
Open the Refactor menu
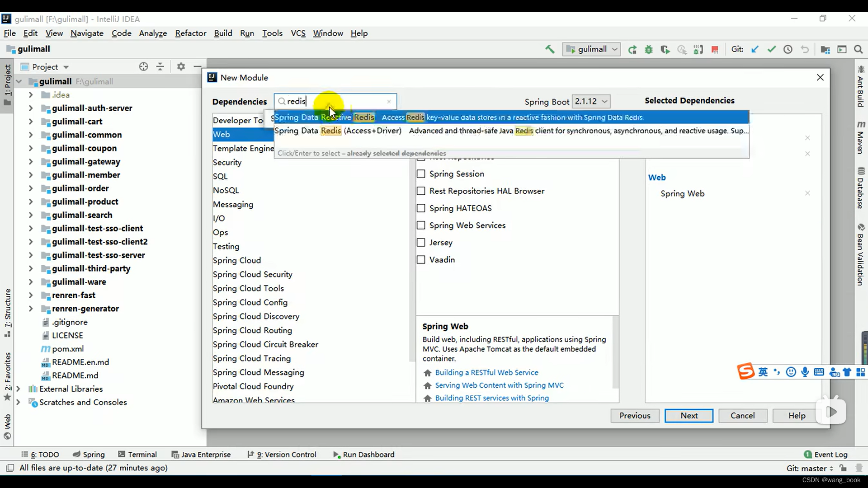(190, 33)
